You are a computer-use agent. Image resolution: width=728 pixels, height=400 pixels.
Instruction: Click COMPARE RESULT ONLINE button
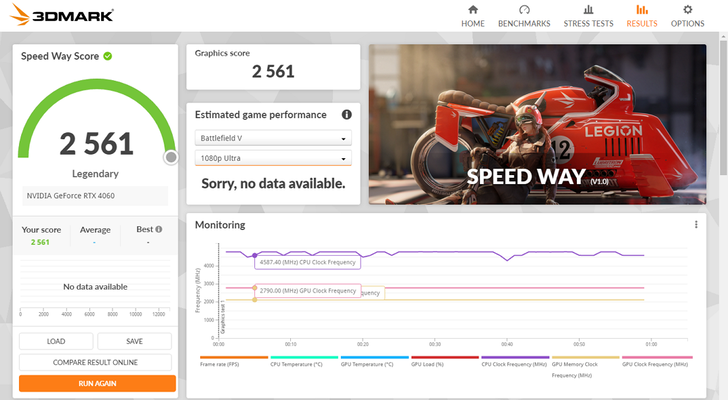tap(95, 362)
